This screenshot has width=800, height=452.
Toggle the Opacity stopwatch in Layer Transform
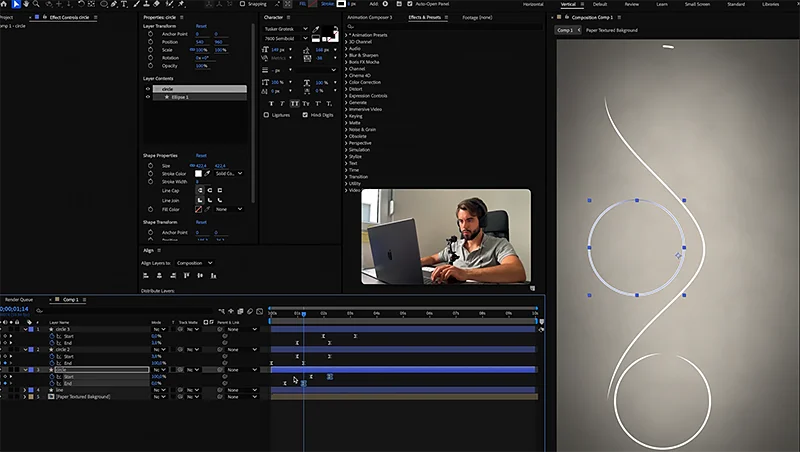(151, 66)
